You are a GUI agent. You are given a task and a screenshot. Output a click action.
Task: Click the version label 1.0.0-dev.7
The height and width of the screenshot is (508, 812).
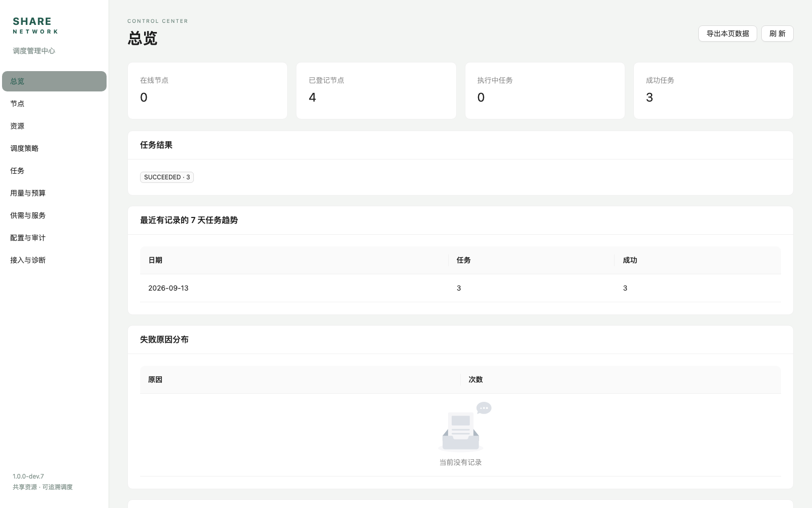click(x=28, y=477)
